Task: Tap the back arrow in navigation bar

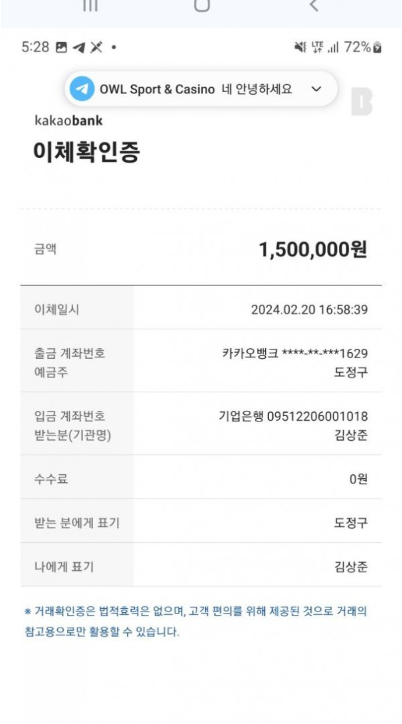Action: [314, 5]
